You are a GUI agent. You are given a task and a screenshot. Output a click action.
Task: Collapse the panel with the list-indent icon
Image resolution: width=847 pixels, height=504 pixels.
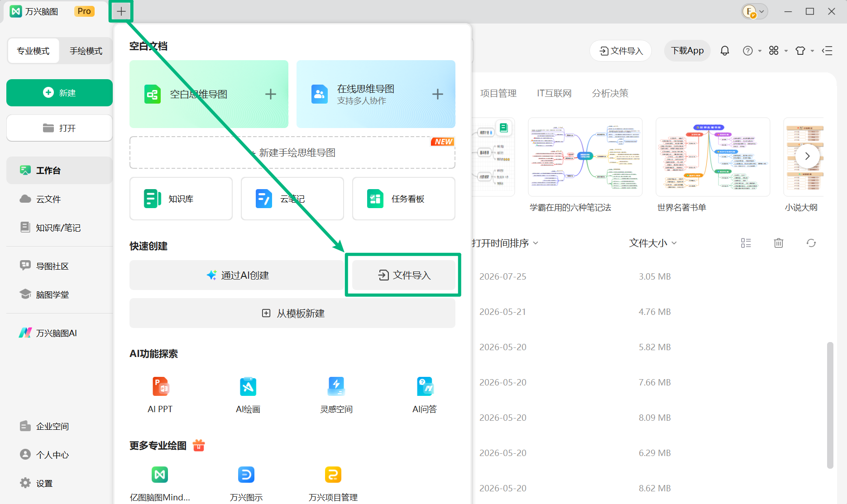(x=828, y=51)
